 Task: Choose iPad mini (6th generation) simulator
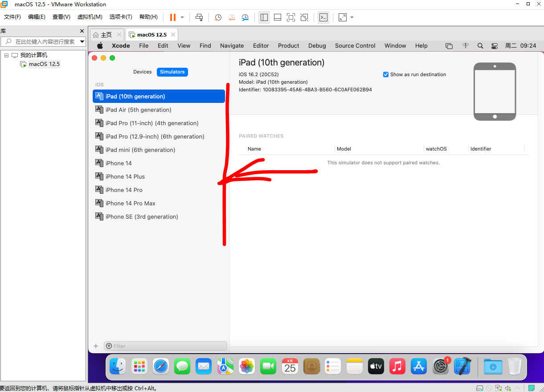(x=140, y=150)
